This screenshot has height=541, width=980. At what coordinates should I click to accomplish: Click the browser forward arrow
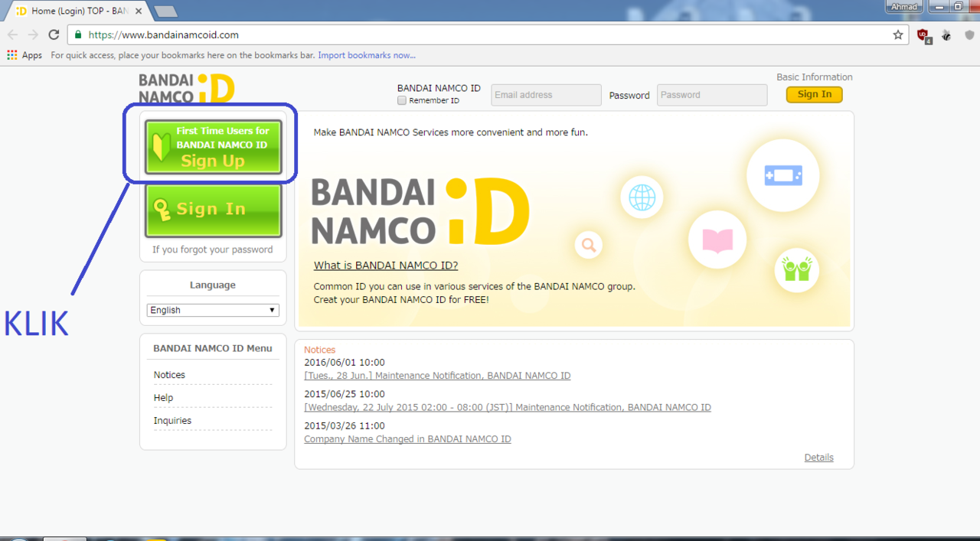pos(33,34)
